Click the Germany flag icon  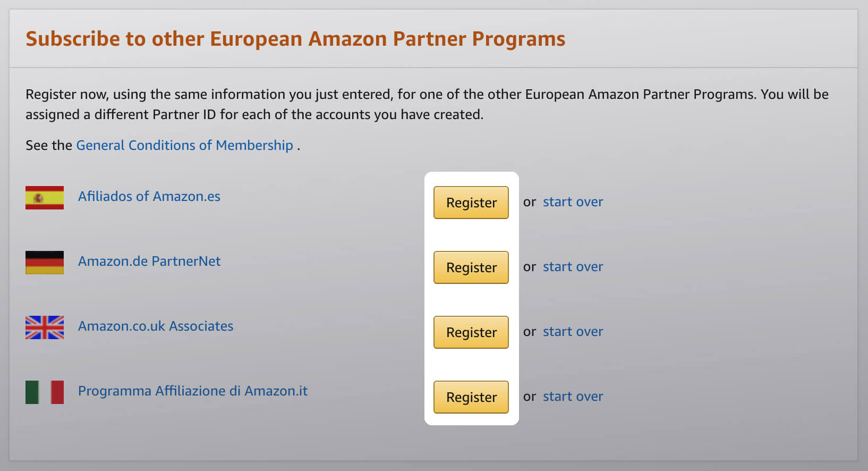pos(45,263)
